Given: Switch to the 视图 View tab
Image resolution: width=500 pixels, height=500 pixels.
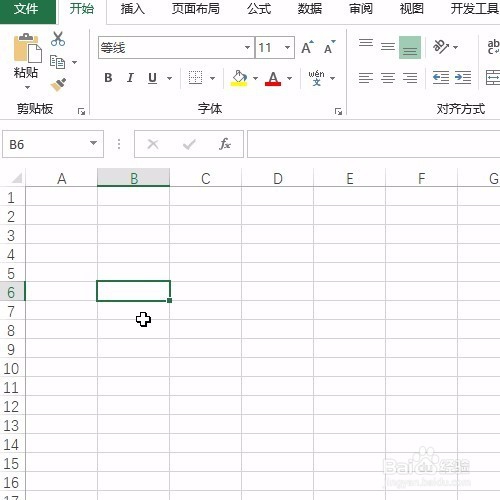Looking at the screenshot, I should (x=411, y=9).
